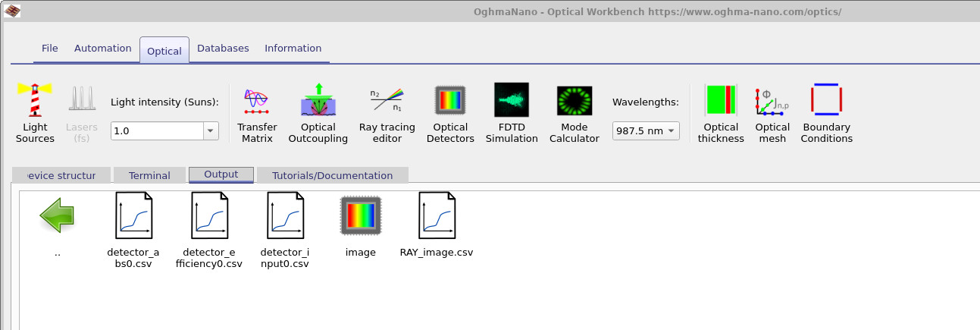Open the Mode Calculator
This screenshot has height=330, width=980.
click(574, 112)
